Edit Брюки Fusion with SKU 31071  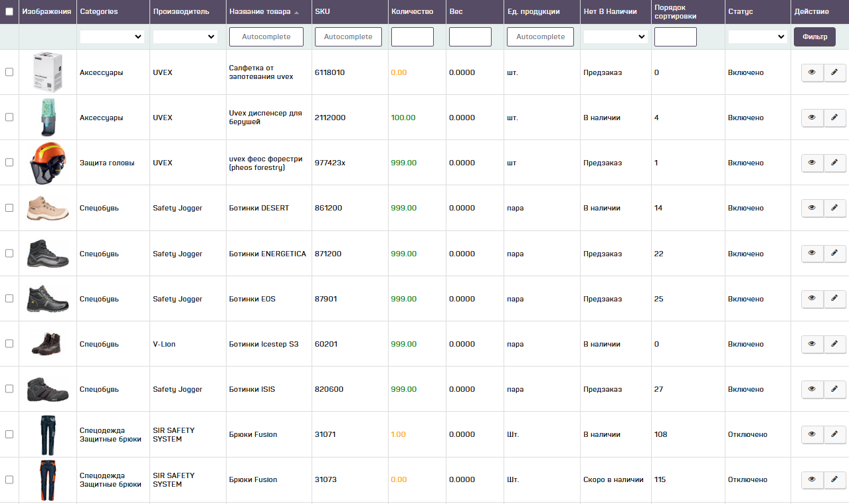point(835,434)
